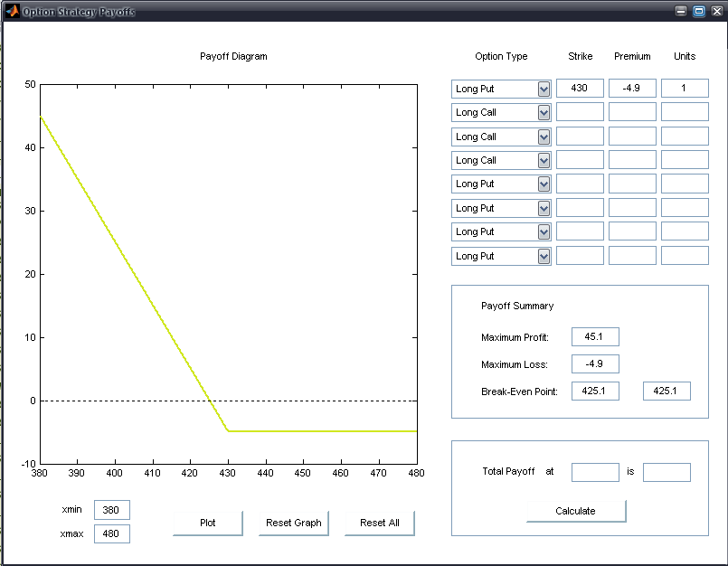Select the Units field in option row five
This screenshot has width=728, height=566.
[685, 184]
